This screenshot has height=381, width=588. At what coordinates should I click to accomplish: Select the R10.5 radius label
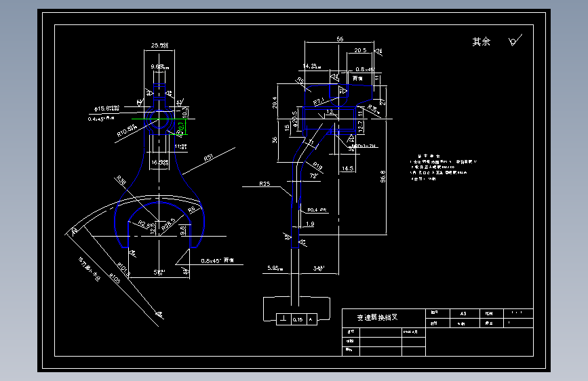pos(126,130)
